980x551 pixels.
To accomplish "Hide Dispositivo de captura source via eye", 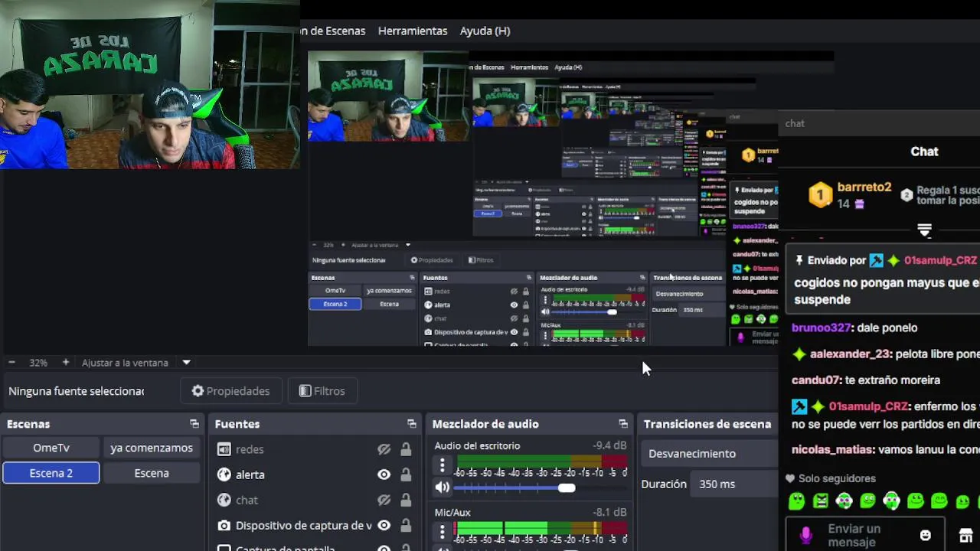I will 384,525.
